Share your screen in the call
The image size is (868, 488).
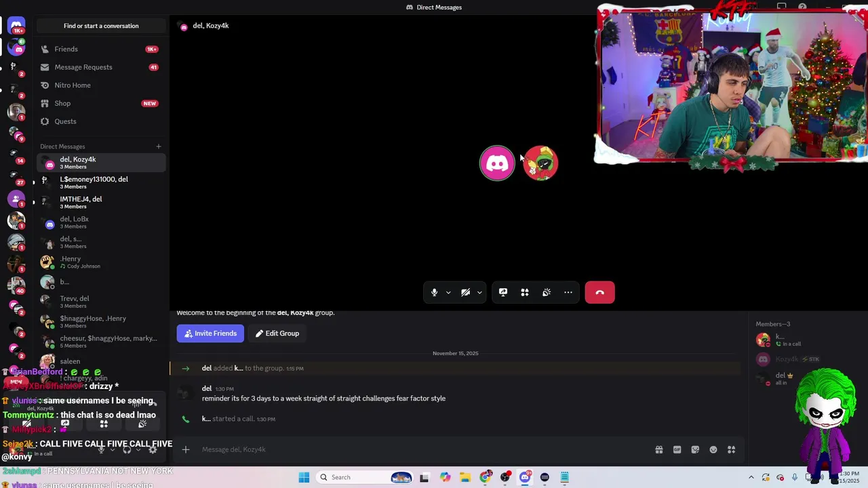click(503, 292)
